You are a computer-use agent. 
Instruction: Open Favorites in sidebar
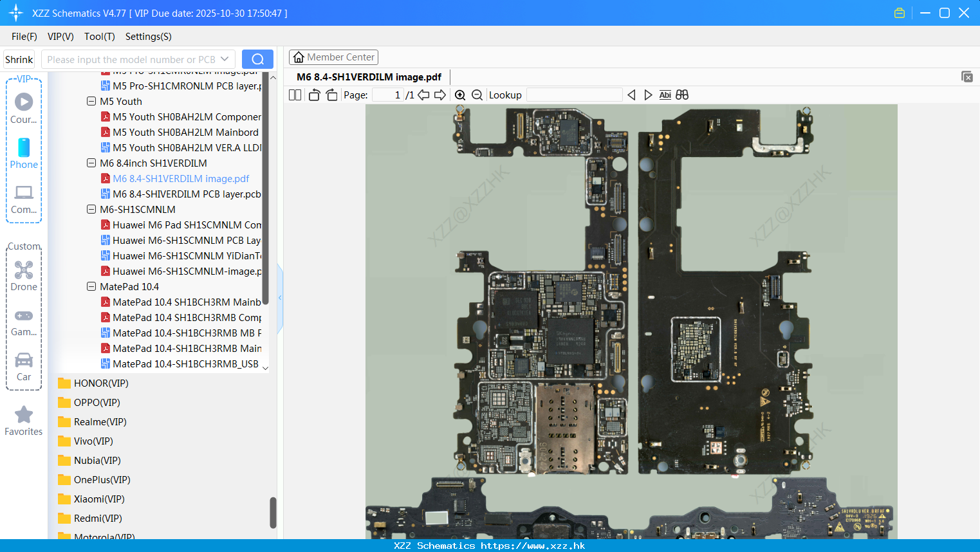[x=24, y=421]
